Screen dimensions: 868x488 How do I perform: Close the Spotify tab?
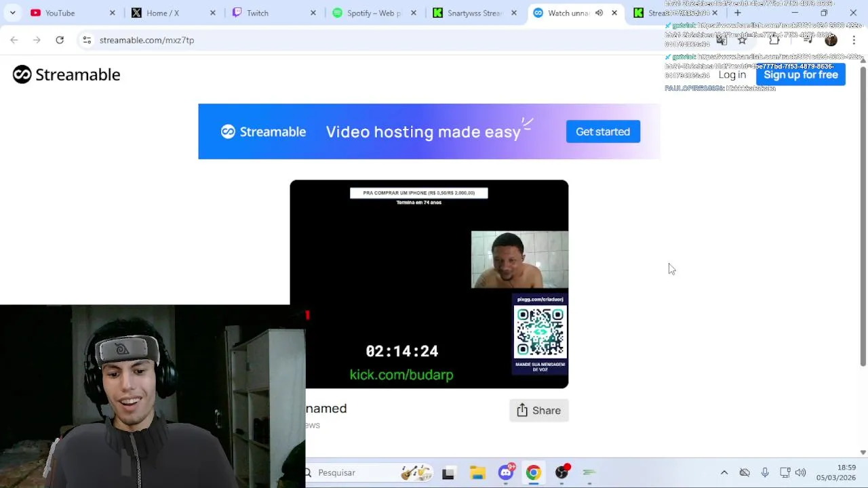(414, 13)
